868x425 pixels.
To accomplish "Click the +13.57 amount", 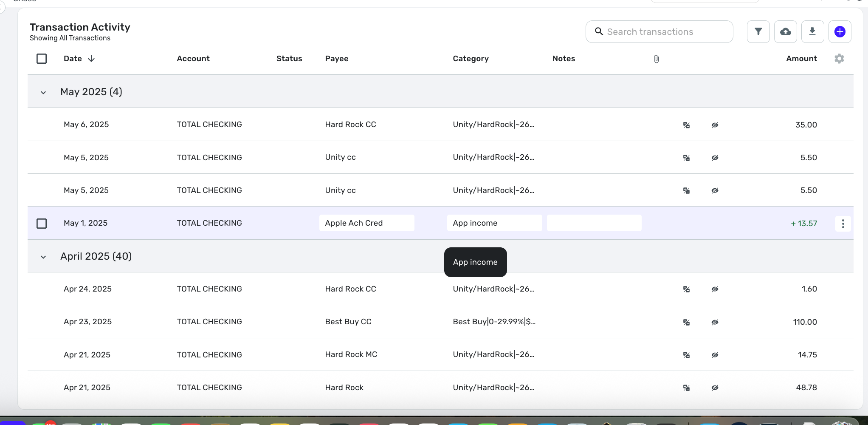I will click(x=804, y=224).
